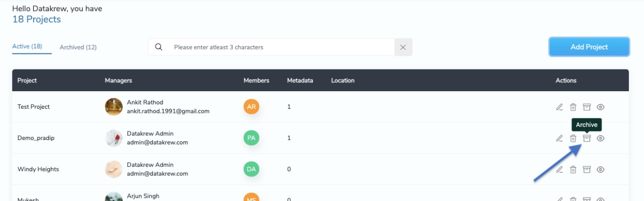
Task: Edit the Windy Heights project
Action: (559, 169)
